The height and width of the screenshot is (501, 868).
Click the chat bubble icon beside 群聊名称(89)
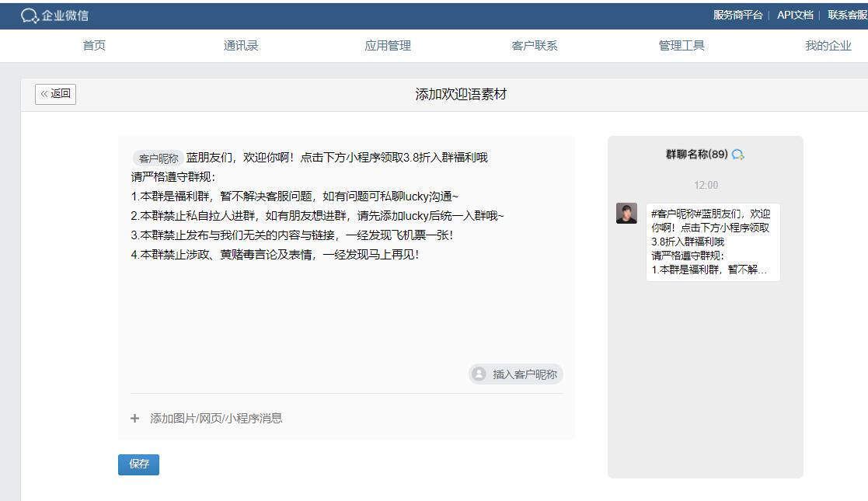[738, 154]
